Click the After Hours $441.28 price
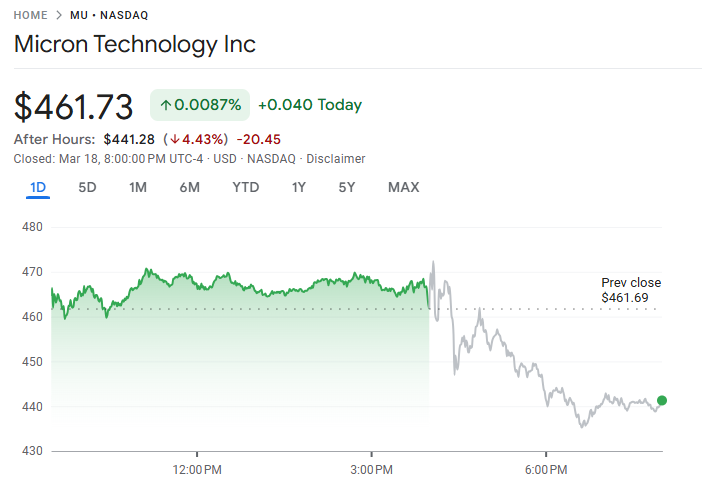The image size is (702, 487). click(128, 139)
